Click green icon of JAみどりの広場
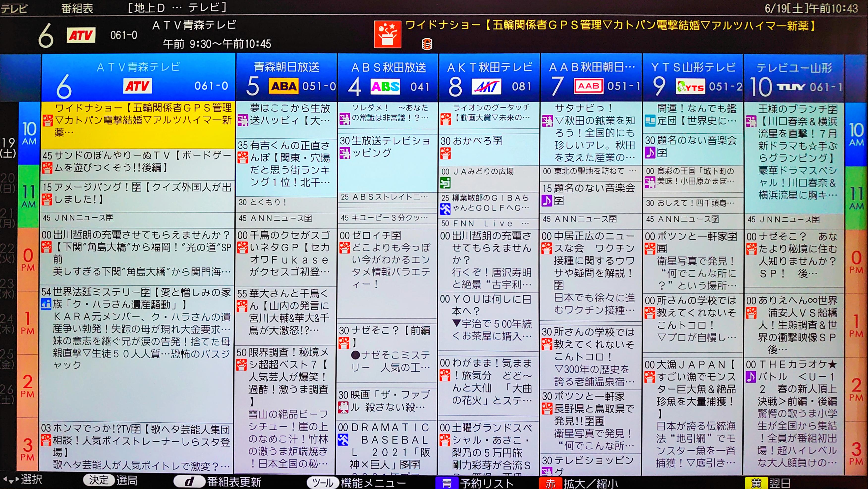Viewport: 868px width, 489px height. pyautogui.click(x=446, y=183)
